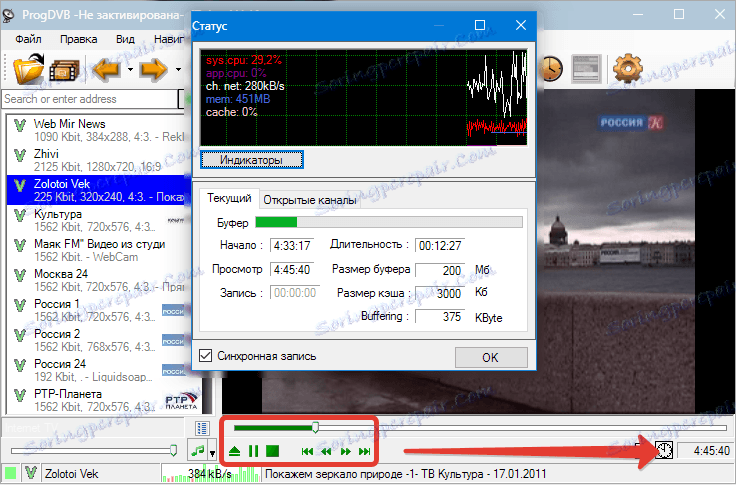Select the Маяк FM Видео из студи channel

pos(96,250)
